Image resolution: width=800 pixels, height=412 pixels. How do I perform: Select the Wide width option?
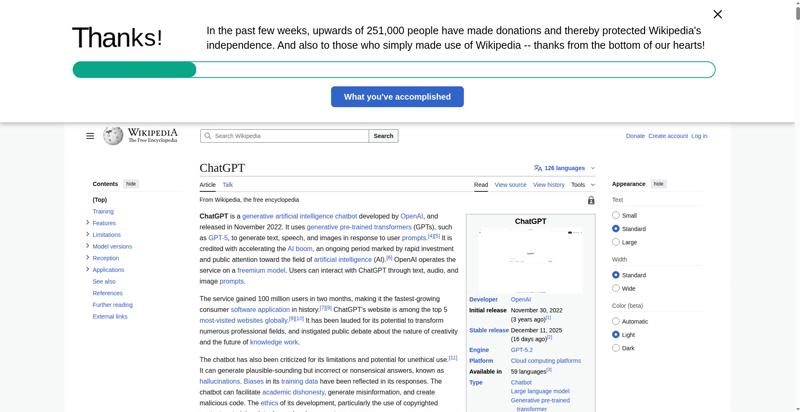[x=616, y=288]
